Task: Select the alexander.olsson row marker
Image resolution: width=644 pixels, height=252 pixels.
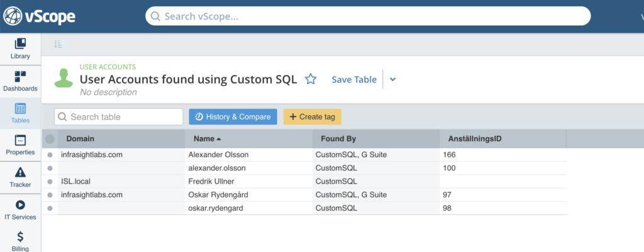Action: 50,168
